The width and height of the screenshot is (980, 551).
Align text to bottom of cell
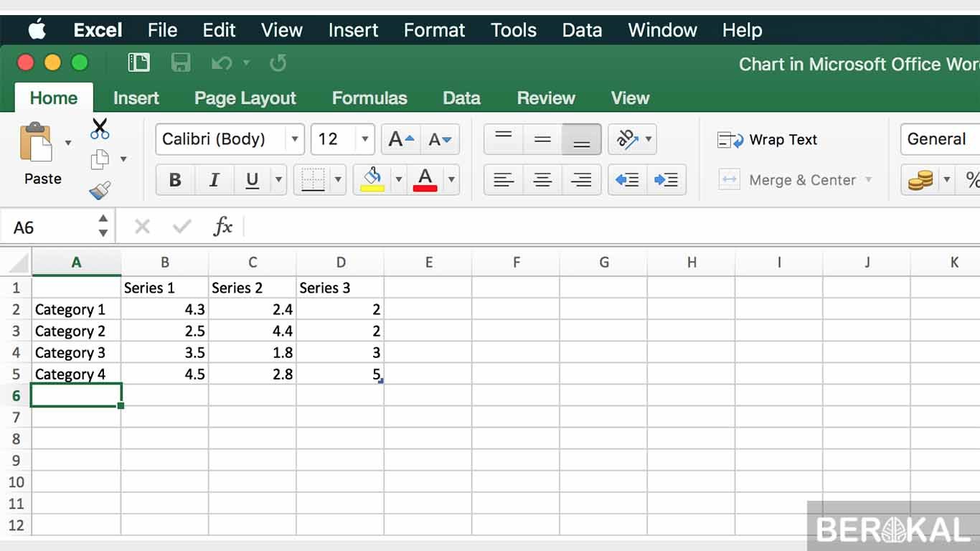[581, 139]
